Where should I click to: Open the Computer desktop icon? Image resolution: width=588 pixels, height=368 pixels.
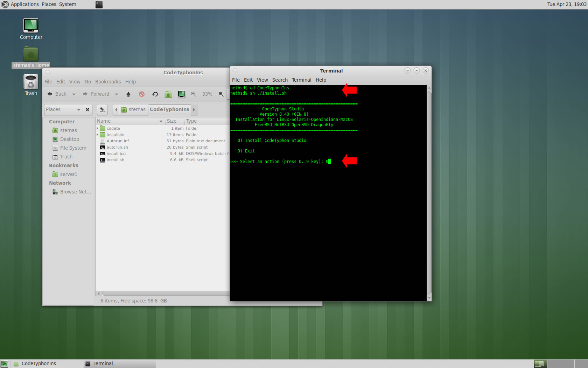pyautogui.click(x=31, y=29)
